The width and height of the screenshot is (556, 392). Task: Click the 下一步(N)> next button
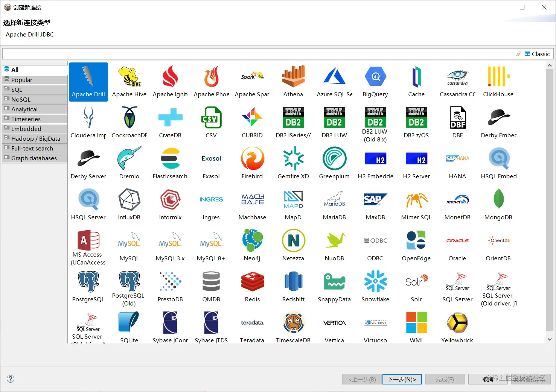(402, 379)
